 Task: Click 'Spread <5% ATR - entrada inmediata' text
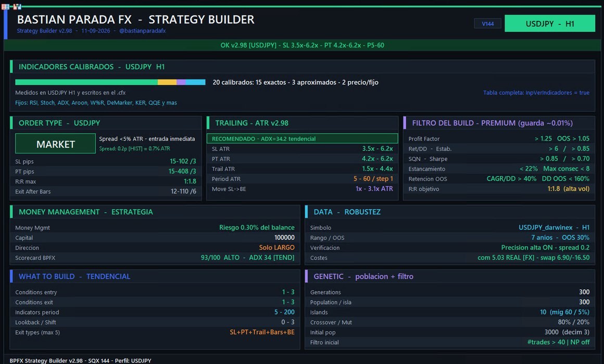click(x=147, y=138)
